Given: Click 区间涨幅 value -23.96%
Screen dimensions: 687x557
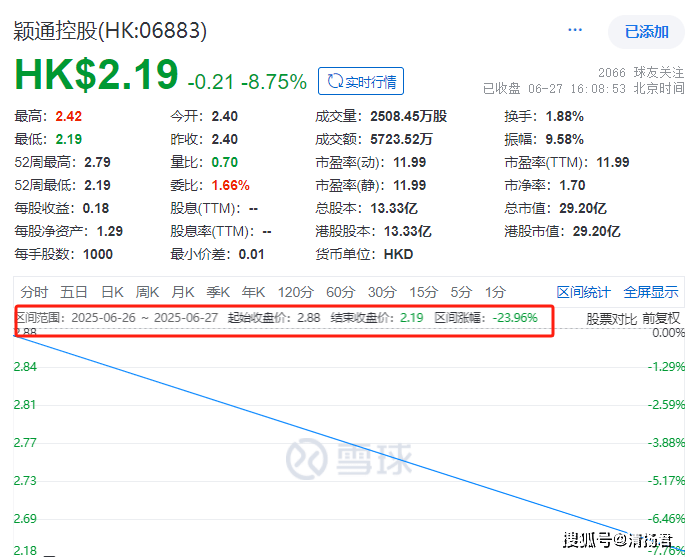Looking at the screenshot, I should tap(515, 318).
